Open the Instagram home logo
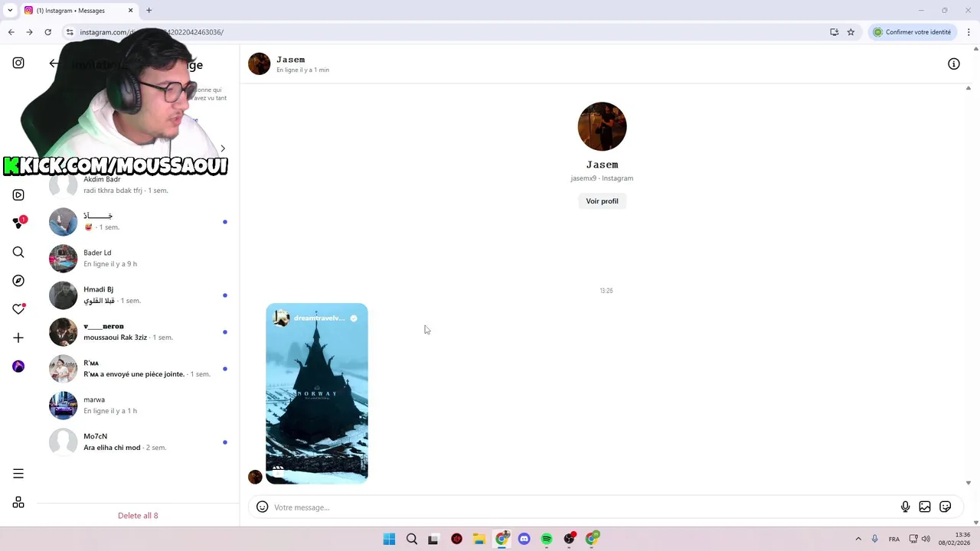 click(18, 63)
